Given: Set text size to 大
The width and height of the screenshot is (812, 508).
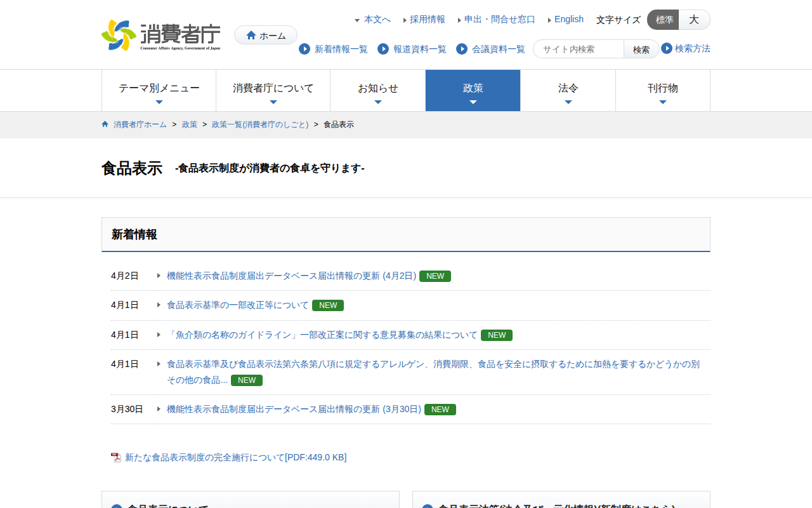Looking at the screenshot, I should pos(694,20).
